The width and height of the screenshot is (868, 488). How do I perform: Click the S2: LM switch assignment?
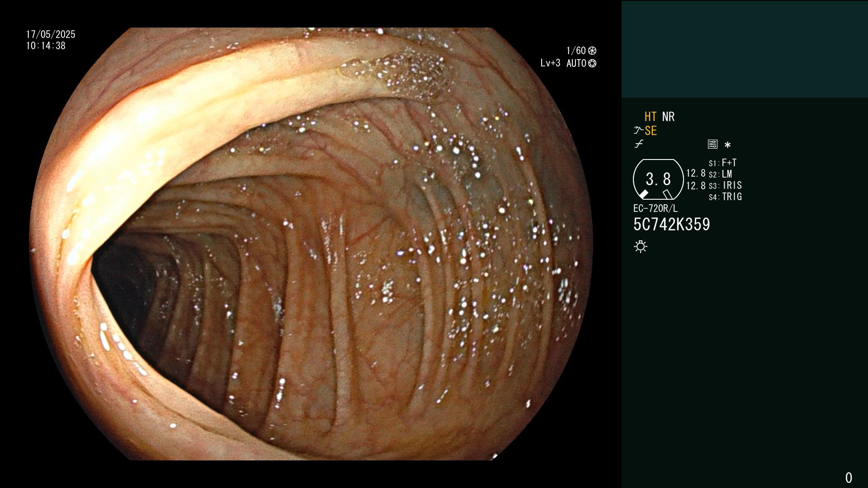click(720, 174)
